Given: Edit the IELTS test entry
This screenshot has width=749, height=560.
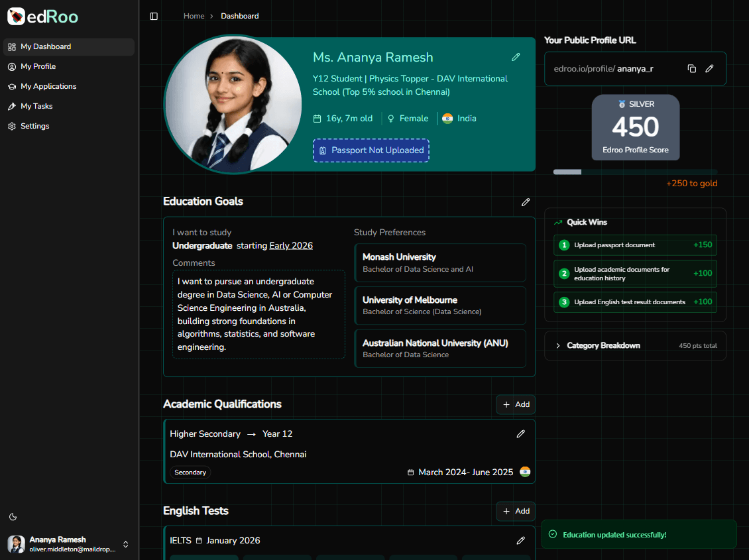Looking at the screenshot, I should 521,541.
